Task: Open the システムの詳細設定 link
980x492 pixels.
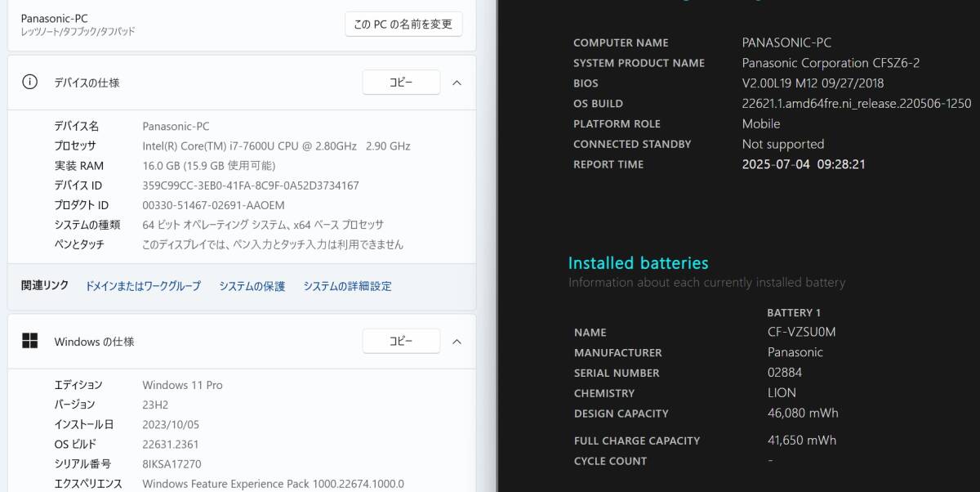Action: 346,286
